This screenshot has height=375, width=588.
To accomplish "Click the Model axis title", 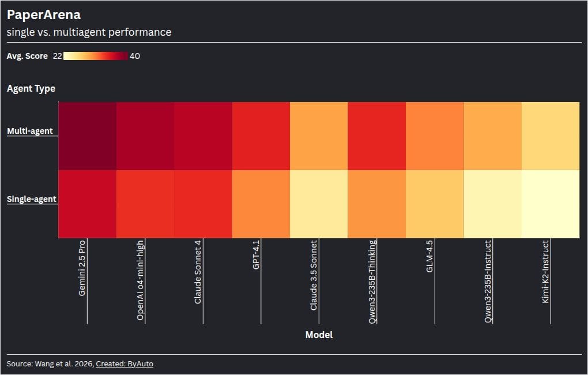I will [319, 335].
